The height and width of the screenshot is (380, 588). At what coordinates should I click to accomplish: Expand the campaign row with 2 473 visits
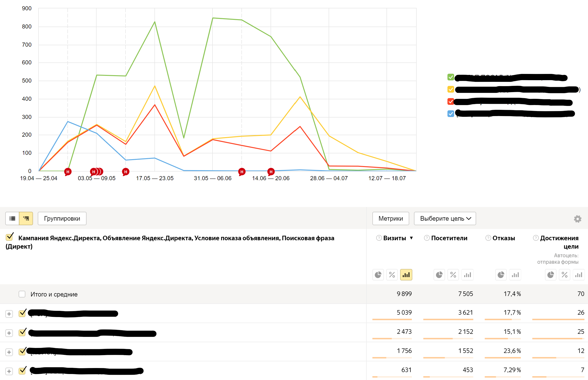point(9,333)
